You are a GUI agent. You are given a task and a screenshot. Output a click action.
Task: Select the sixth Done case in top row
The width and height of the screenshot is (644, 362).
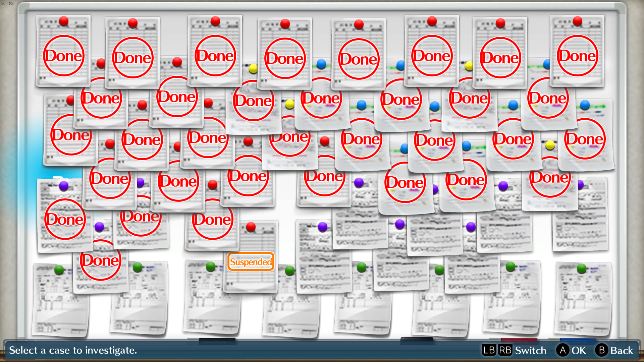[432, 51]
